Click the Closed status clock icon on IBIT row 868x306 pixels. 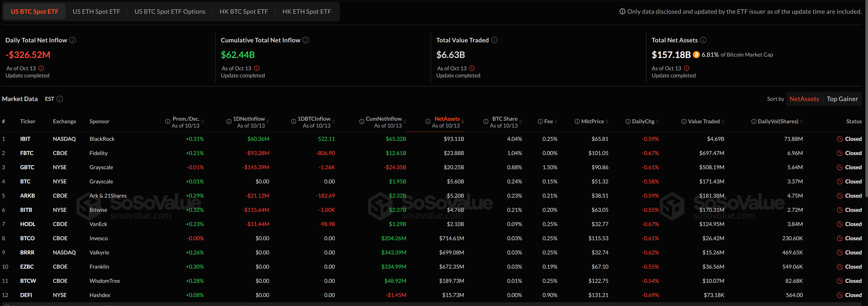point(840,139)
